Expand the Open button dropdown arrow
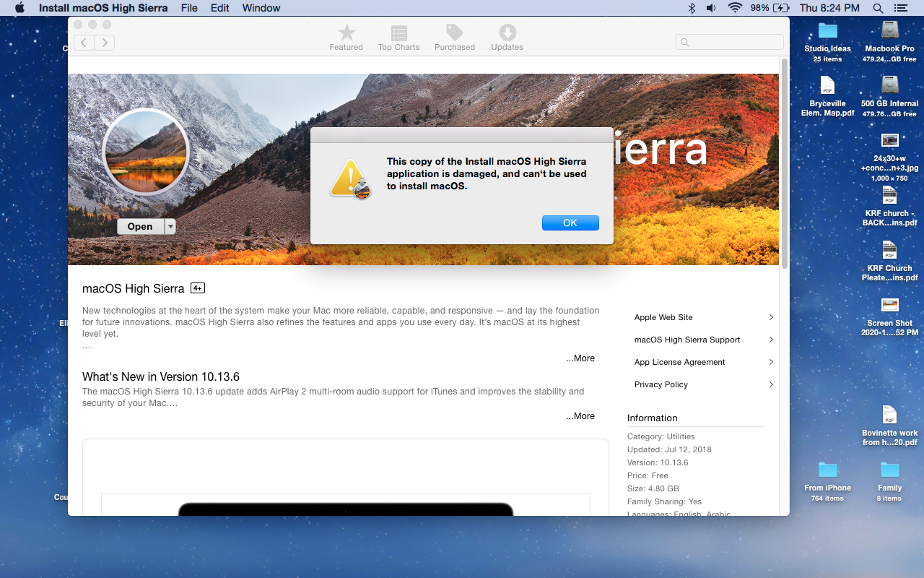924x578 pixels. [170, 227]
